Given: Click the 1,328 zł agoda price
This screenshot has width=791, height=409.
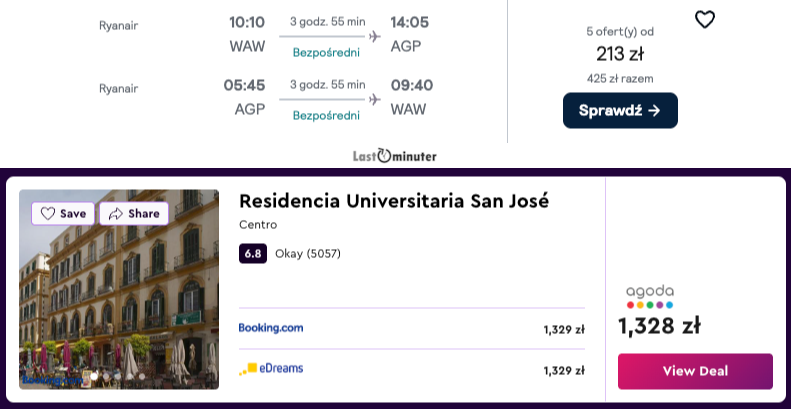Looking at the screenshot, I should (x=659, y=326).
